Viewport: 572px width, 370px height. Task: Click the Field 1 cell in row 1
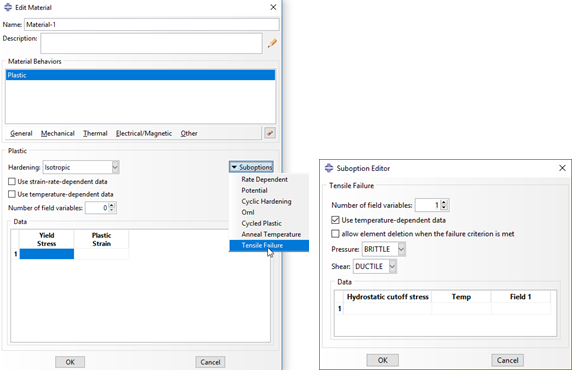(521, 309)
